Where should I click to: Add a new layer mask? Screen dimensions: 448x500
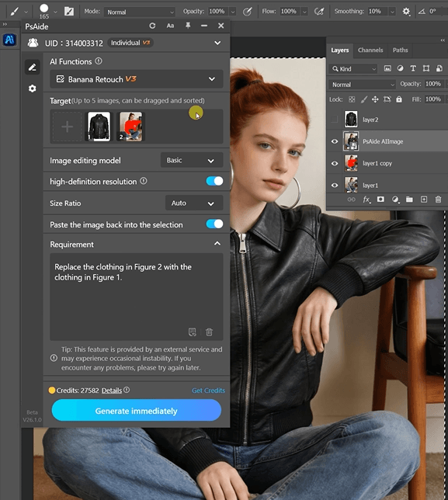click(380, 200)
